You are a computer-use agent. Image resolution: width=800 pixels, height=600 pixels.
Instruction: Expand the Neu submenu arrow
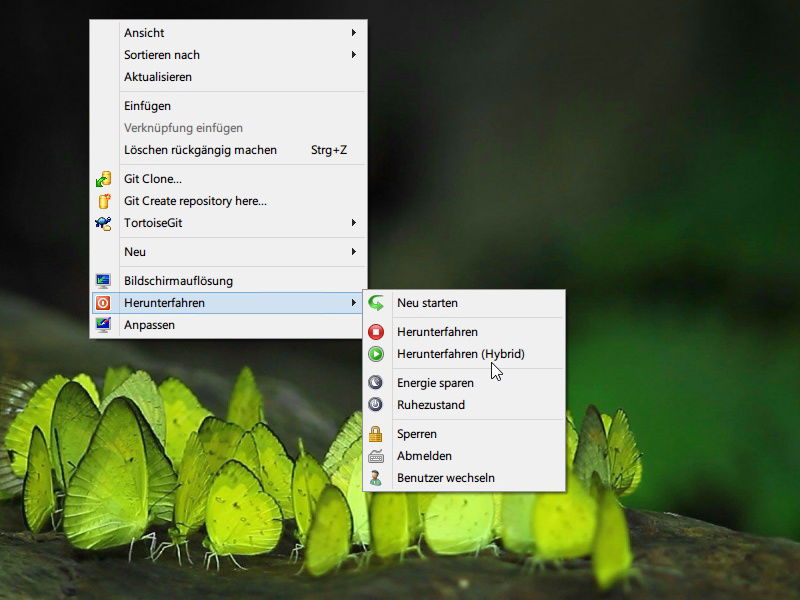[x=354, y=252]
